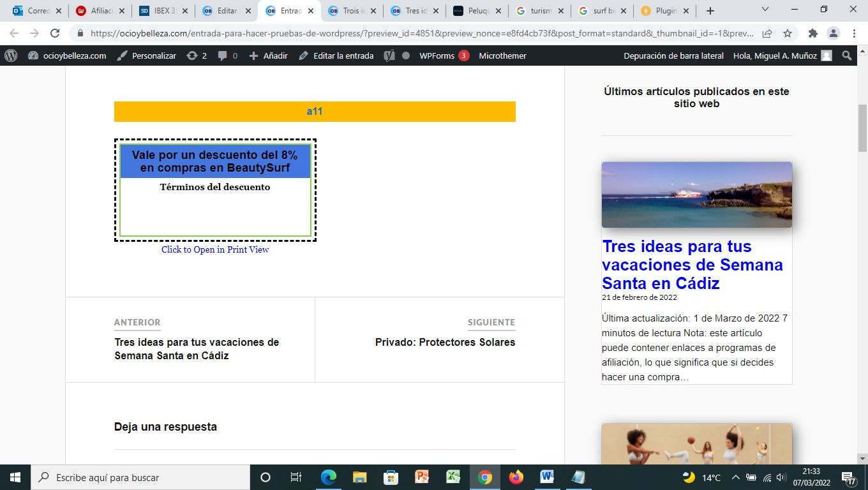
Task: Expand the tab search chevron
Action: tap(765, 10)
